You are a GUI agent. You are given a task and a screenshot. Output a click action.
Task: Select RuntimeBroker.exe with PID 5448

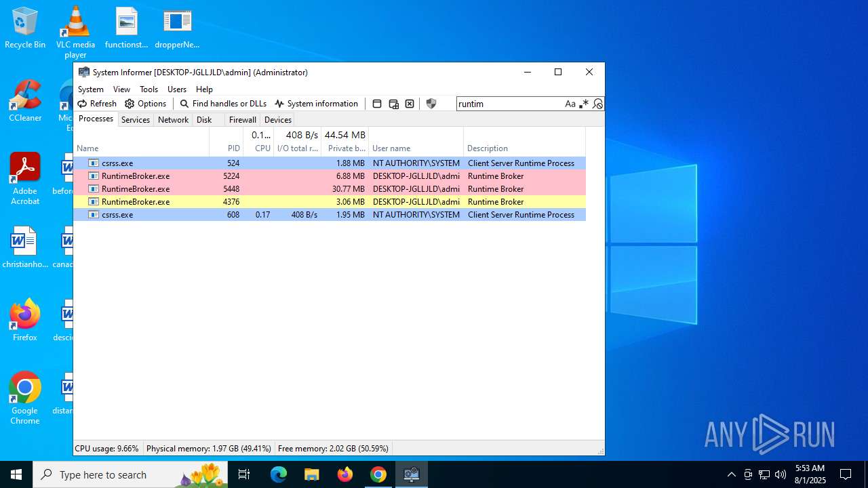coord(330,189)
